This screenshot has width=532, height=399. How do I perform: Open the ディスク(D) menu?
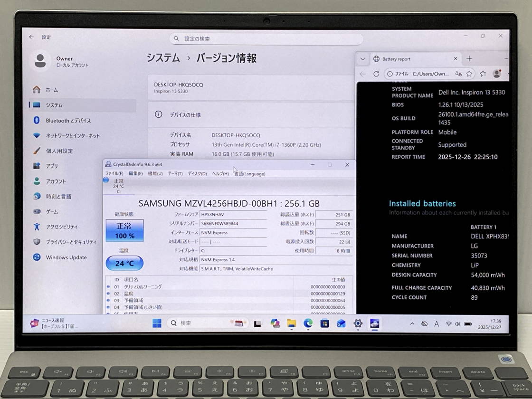[197, 174]
